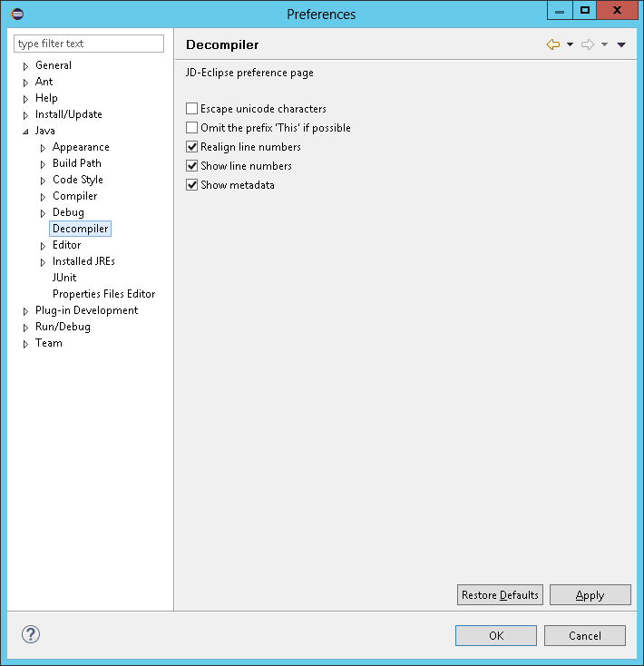Click the filter text search field
Image resolution: width=644 pixels, height=666 pixels.
[x=89, y=44]
